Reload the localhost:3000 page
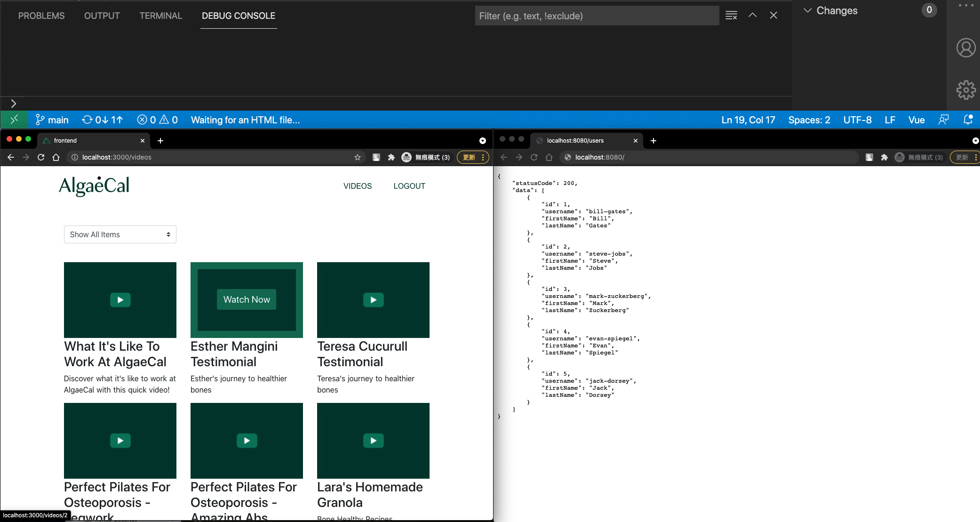The height and width of the screenshot is (522, 980). tap(41, 157)
